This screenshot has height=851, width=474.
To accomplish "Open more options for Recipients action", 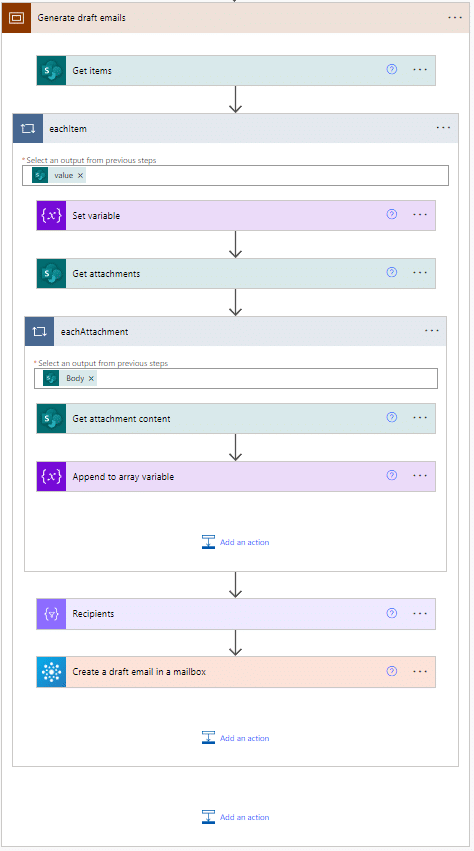I will (x=420, y=613).
